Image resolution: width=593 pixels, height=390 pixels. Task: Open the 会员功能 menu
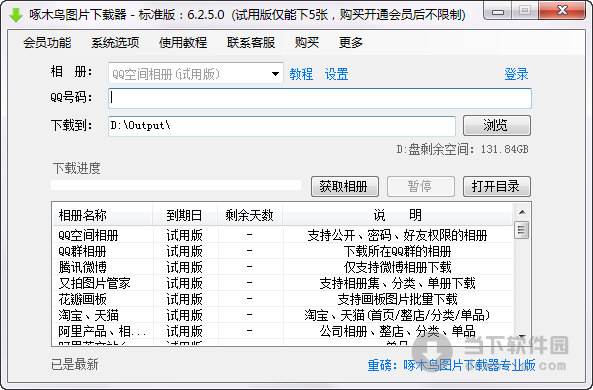(x=47, y=42)
